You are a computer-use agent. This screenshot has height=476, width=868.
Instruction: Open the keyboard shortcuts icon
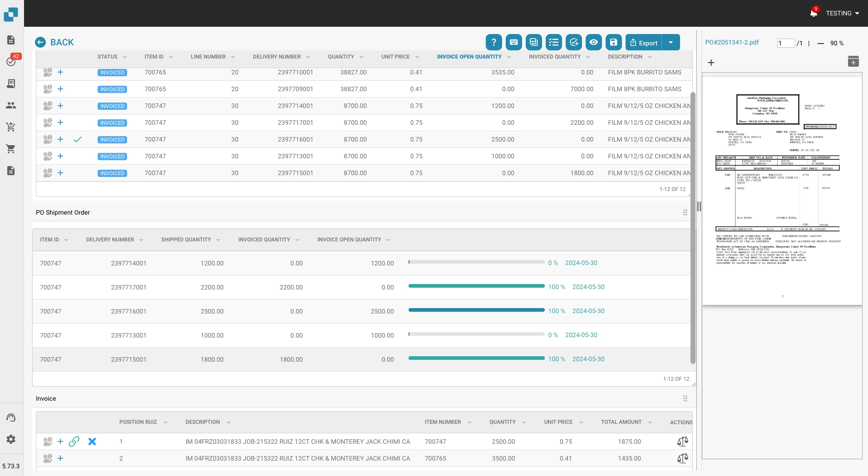coord(513,42)
